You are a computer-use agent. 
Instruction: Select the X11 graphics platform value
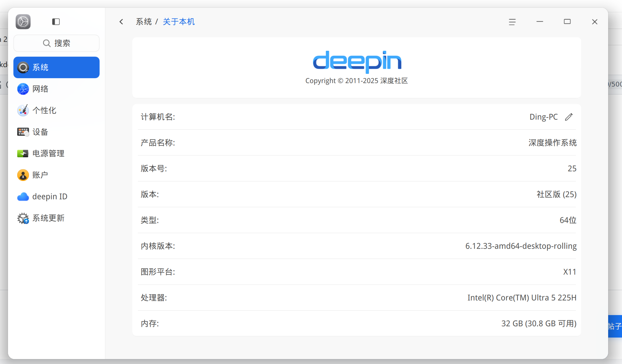coord(570,272)
